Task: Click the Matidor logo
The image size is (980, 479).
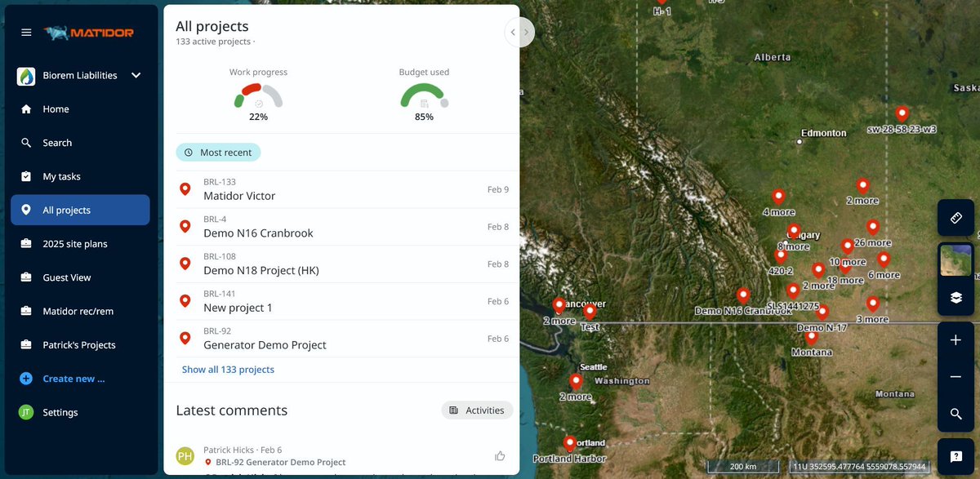Action: pyautogui.click(x=89, y=33)
